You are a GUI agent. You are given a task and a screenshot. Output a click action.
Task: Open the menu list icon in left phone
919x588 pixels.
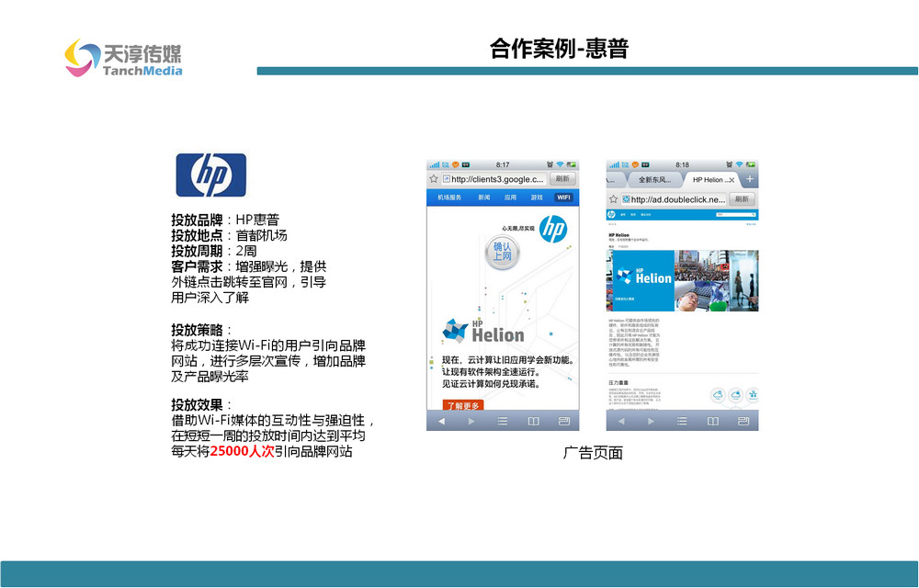click(503, 421)
